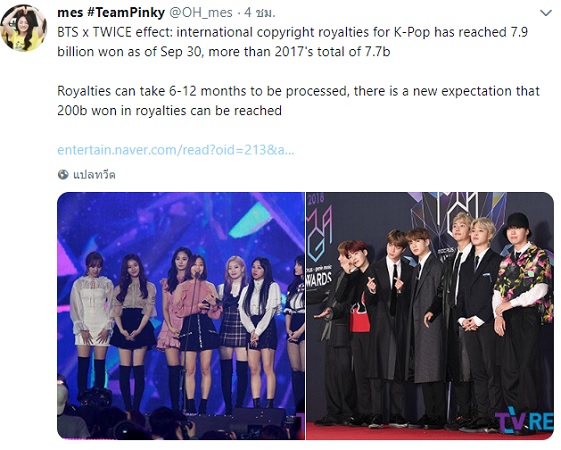
Task: Visit the @OH_mes handle profile
Action: [x=200, y=13]
